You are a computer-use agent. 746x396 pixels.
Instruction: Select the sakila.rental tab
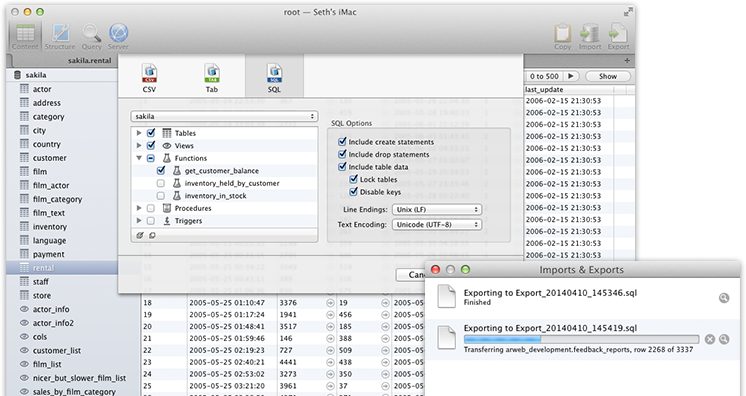click(89, 60)
